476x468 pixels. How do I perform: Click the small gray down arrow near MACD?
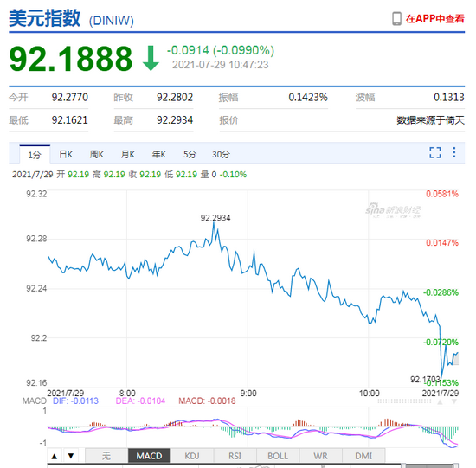click(454, 402)
